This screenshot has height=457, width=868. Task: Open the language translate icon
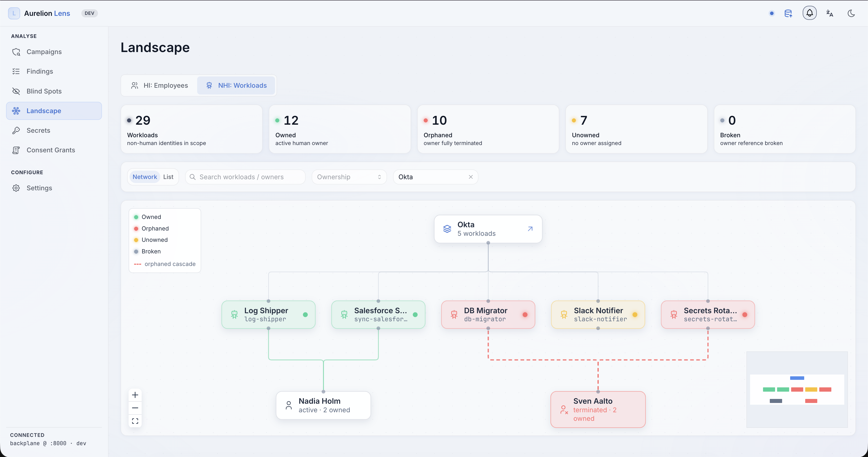[x=830, y=13]
